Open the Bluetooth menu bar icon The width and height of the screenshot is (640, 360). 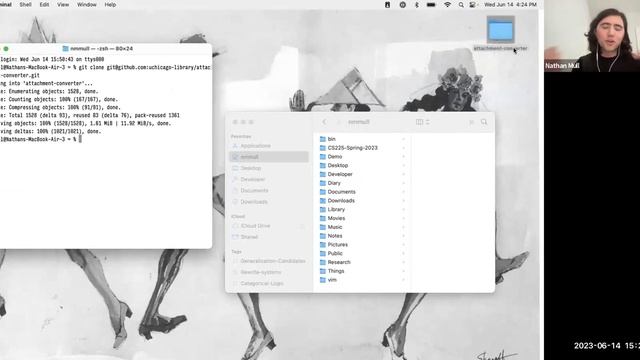tap(416, 5)
